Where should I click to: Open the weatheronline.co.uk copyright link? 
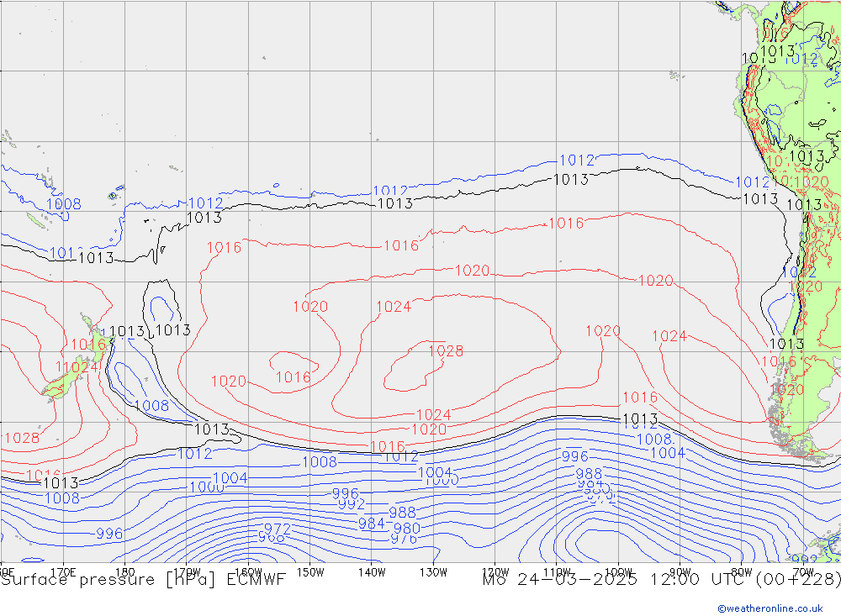[770, 608]
